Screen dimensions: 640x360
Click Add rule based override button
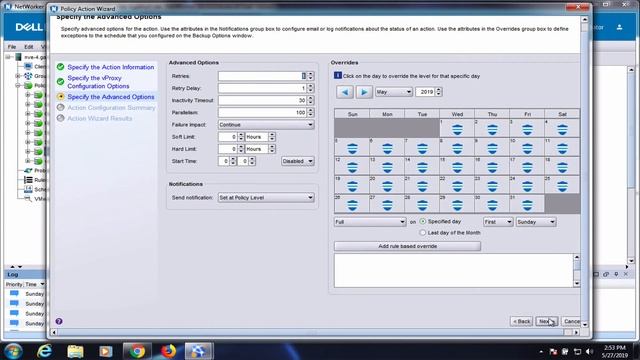tap(407, 246)
